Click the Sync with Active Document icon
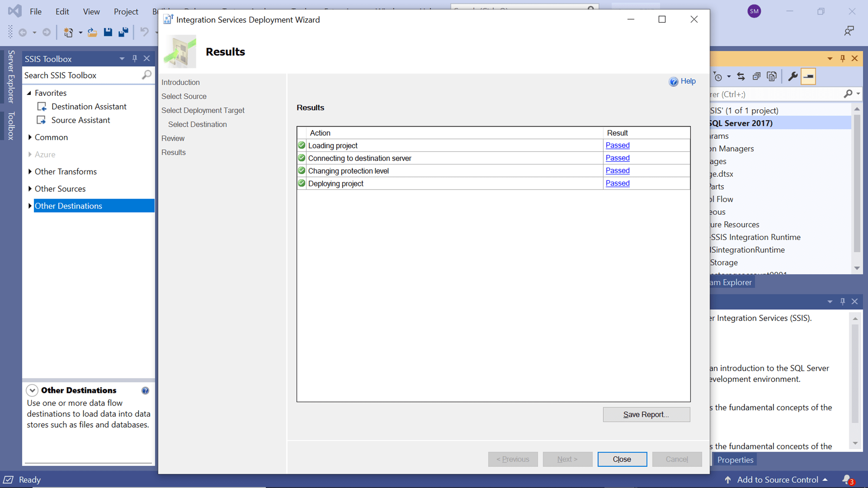Image resolution: width=868 pixels, height=488 pixels. click(741, 77)
